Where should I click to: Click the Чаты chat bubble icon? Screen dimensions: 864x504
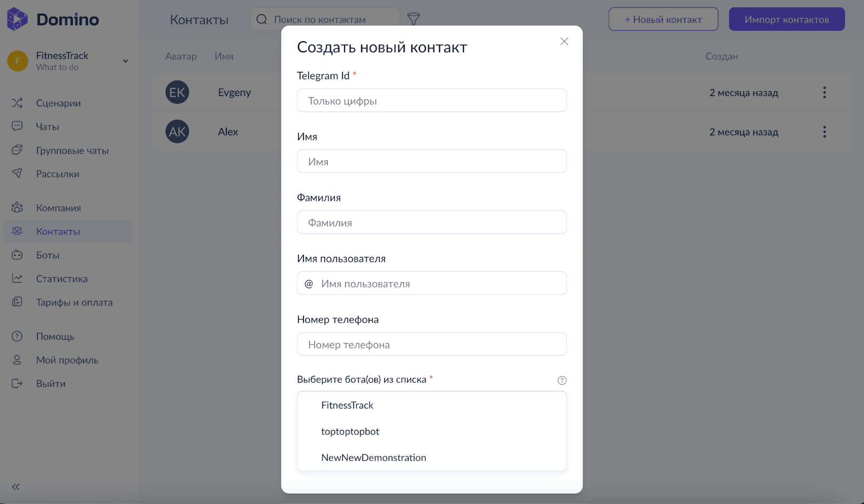click(x=17, y=126)
